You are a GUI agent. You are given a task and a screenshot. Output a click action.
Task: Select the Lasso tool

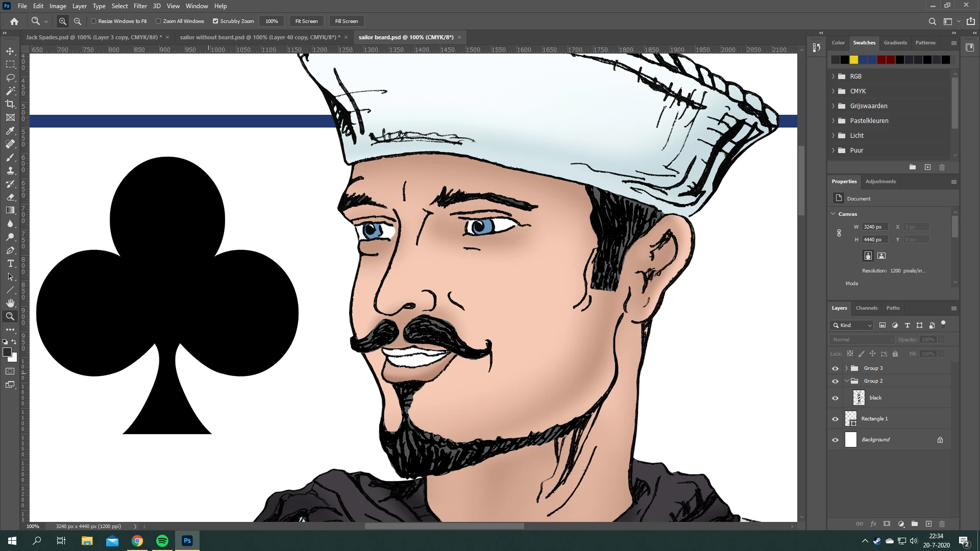10,78
